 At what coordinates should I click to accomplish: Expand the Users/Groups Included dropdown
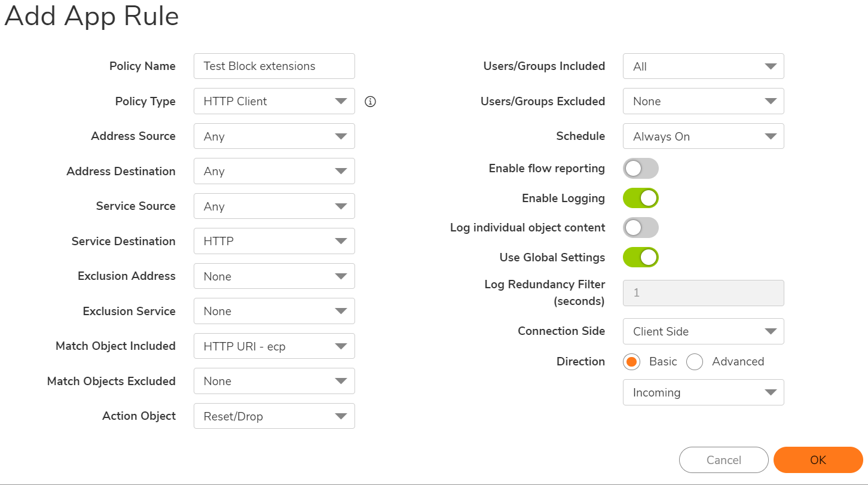(x=703, y=66)
